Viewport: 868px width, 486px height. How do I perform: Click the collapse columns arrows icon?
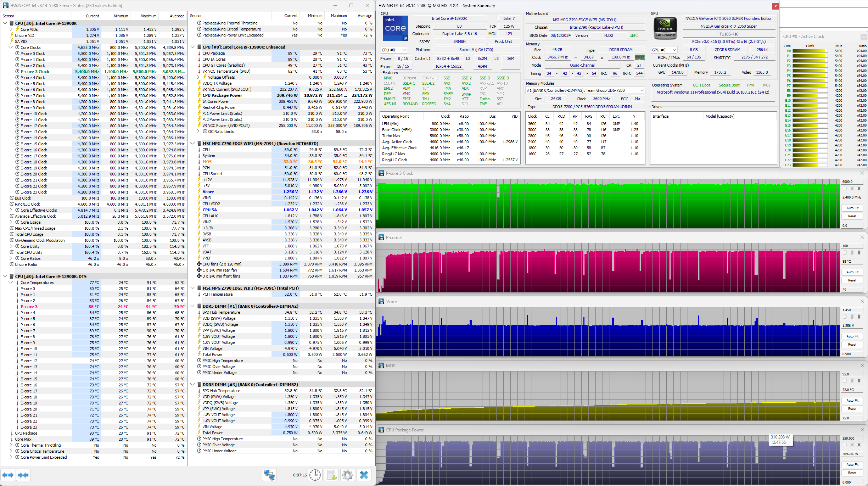tap(23, 475)
